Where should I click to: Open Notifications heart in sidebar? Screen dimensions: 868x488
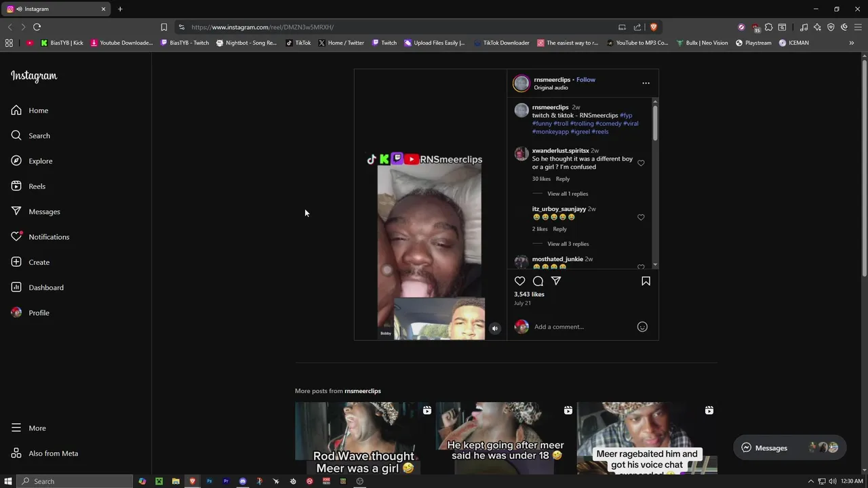coord(40,237)
